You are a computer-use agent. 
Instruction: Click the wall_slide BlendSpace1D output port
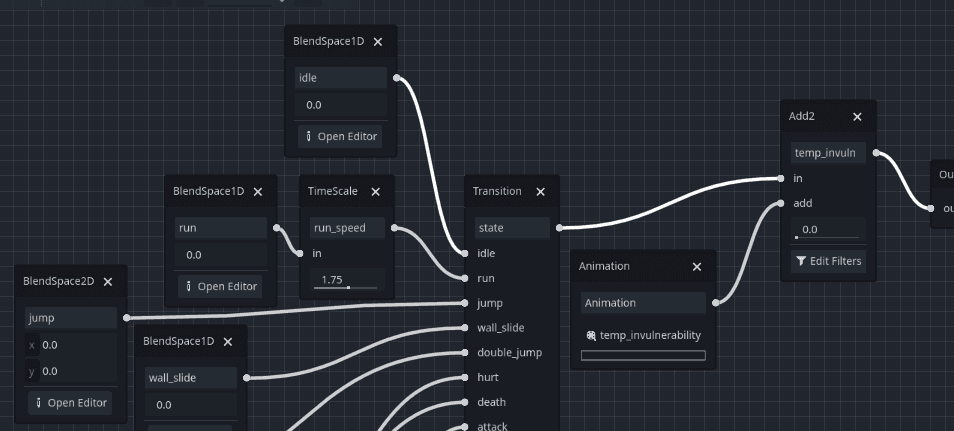(x=246, y=377)
